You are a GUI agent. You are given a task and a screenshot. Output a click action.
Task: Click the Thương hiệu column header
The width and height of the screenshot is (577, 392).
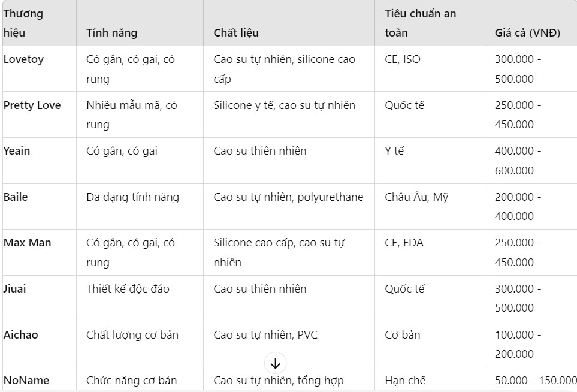23,23
